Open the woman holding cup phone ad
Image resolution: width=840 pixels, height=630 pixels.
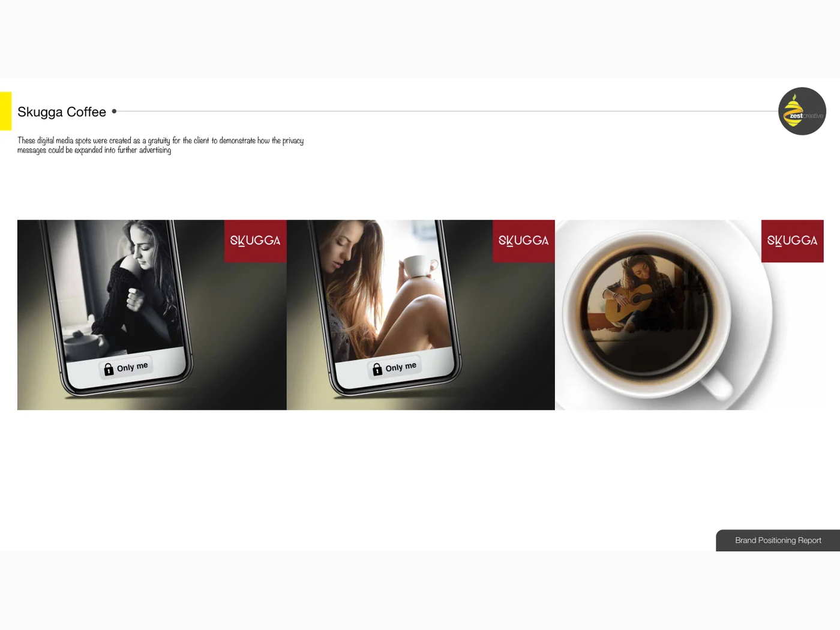pyautogui.click(x=421, y=315)
